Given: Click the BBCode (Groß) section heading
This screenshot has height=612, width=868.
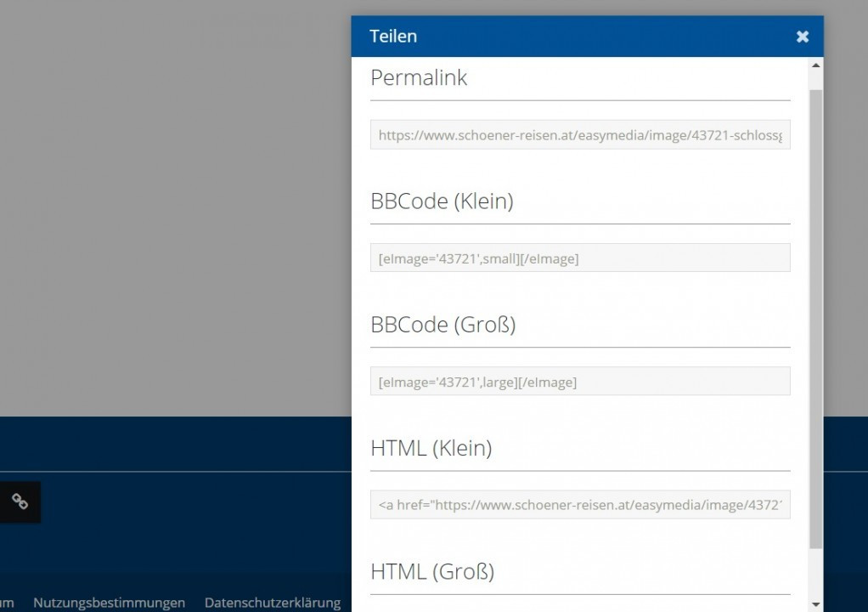Looking at the screenshot, I should (x=442, y=325).
